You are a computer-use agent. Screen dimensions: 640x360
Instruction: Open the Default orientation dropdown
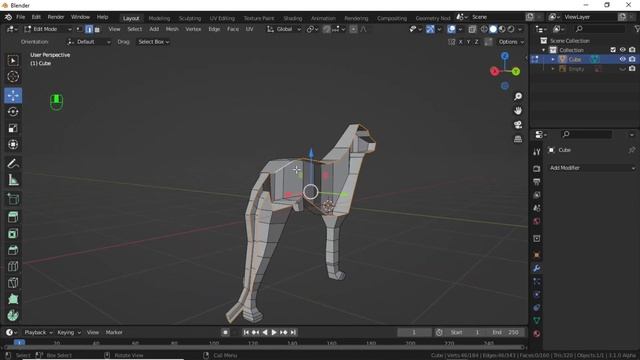tap(89, 42)
